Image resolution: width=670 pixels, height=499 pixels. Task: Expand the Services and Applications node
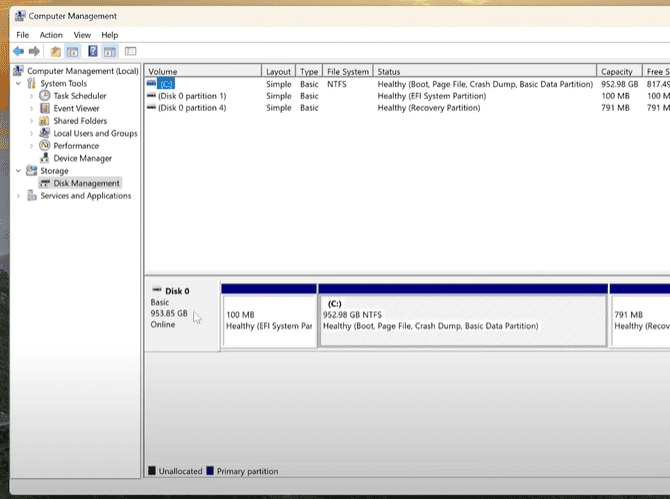point(18,196)
